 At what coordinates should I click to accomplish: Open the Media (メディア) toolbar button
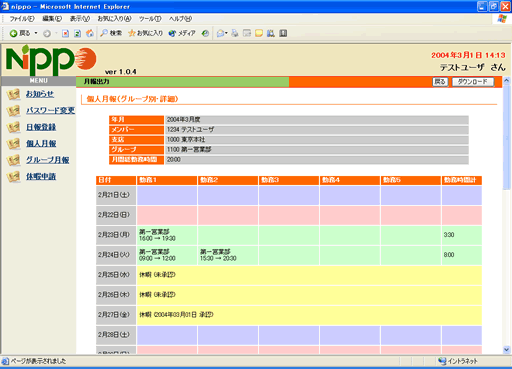click(182, 33)
